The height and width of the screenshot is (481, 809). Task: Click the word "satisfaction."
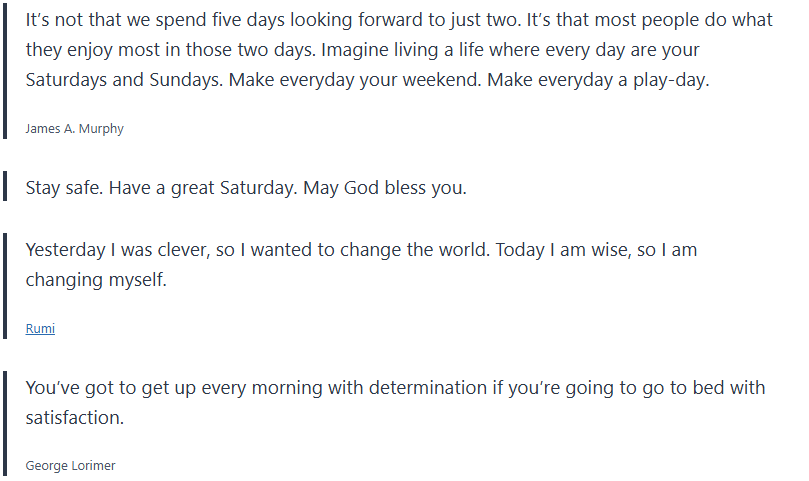coord(75,418)
